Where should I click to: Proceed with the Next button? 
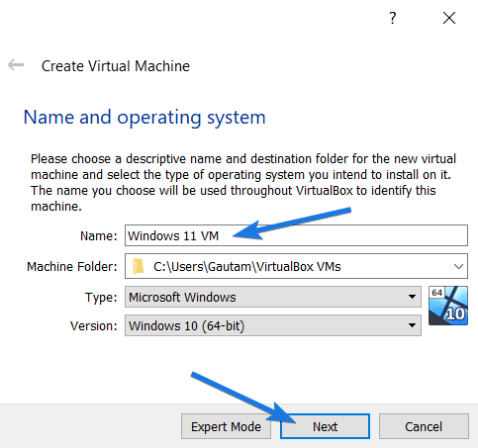[325, 426]
